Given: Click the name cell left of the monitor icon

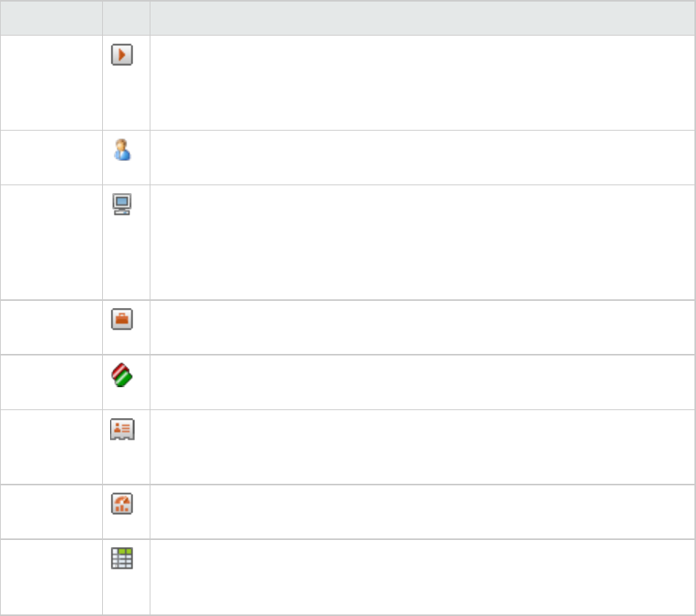Looking at the screenshot, I should (x=51, y=241).
